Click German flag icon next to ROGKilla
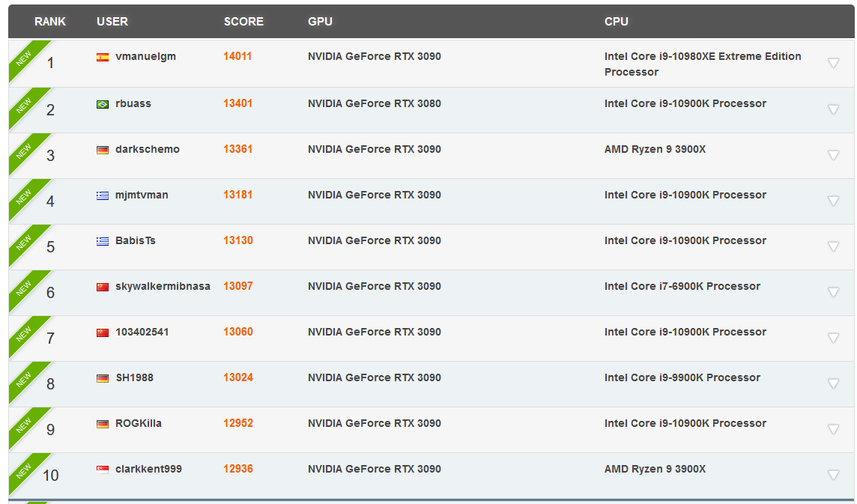 [x=102, y=424]
